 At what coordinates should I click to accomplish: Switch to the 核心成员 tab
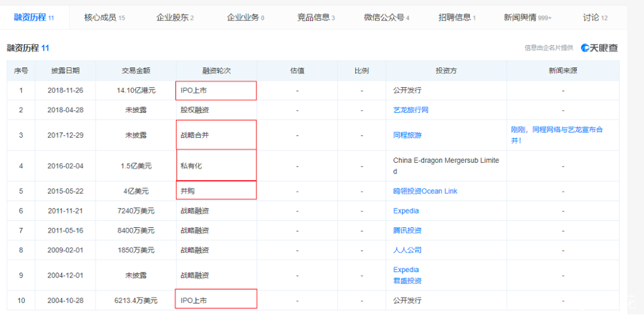(104, 18)
